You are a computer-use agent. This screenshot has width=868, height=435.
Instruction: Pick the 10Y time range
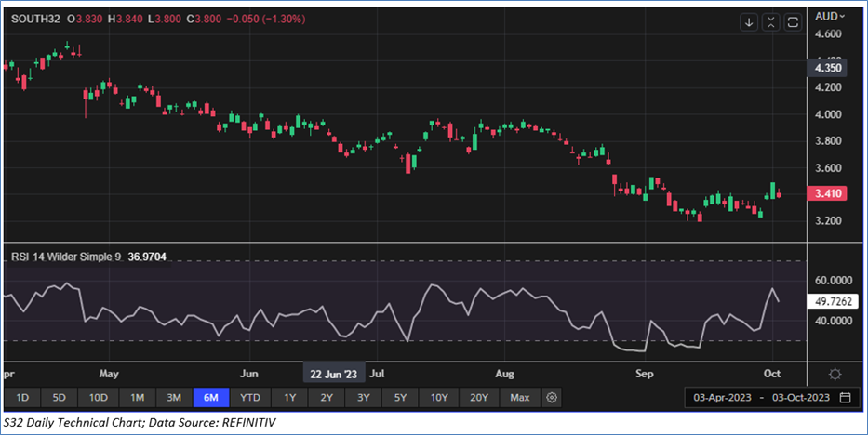pos(437,398)
